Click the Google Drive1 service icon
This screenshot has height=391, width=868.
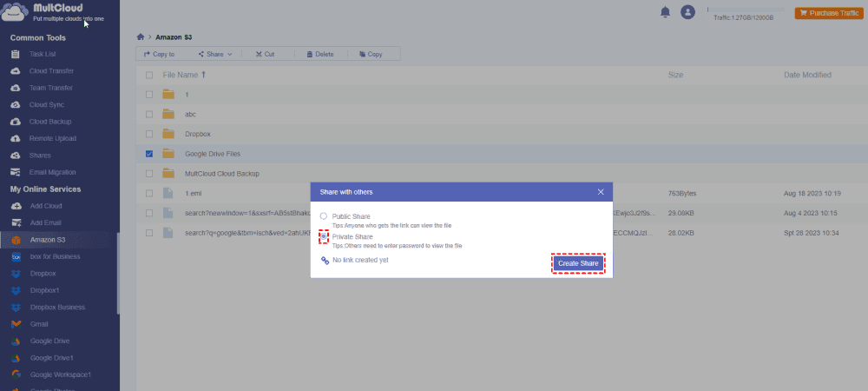[16, 358]
